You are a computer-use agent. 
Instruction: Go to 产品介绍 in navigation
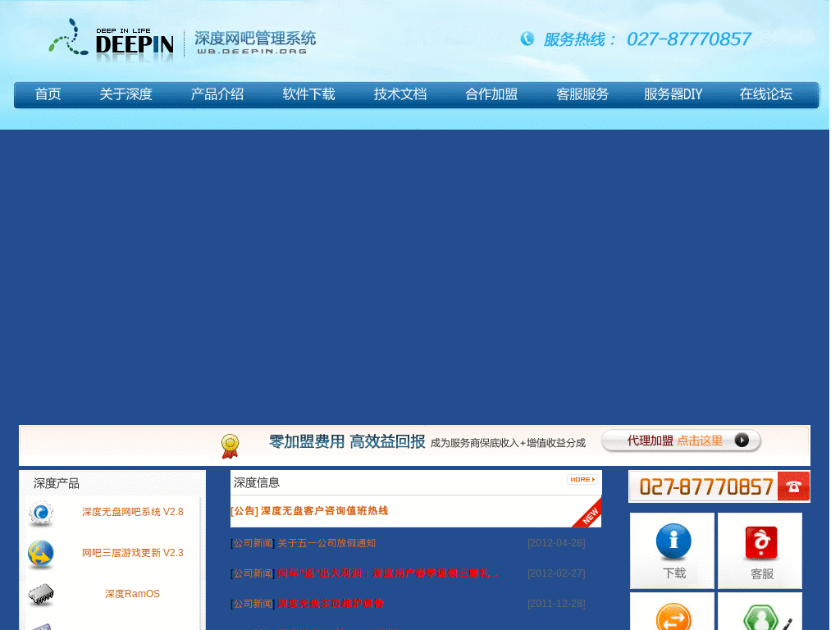pyautogui.click(x=217, y=94)
